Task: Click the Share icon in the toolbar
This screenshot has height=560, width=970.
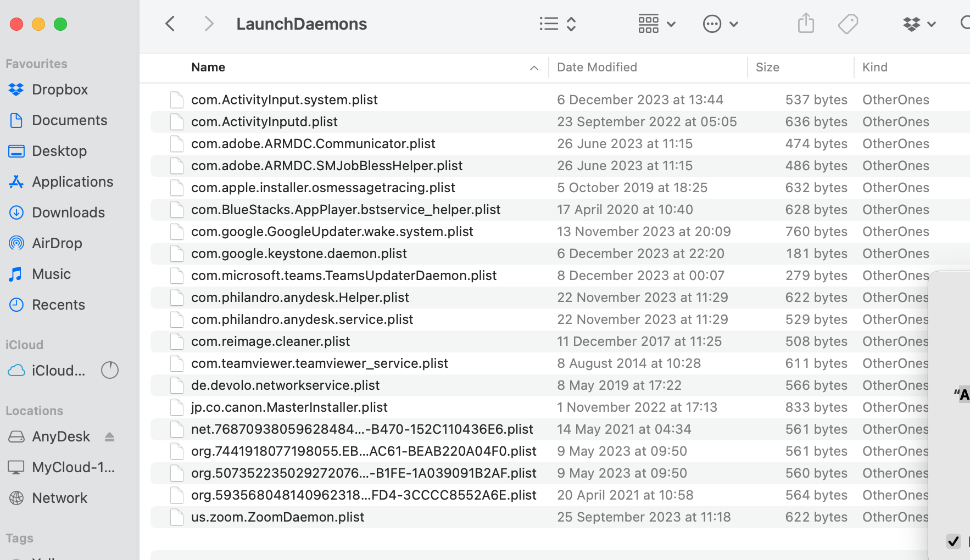Action: point(805,23)
